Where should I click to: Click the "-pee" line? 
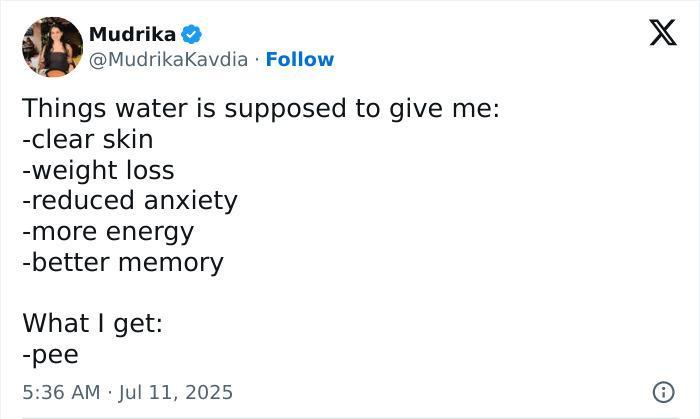click(50, 354)
